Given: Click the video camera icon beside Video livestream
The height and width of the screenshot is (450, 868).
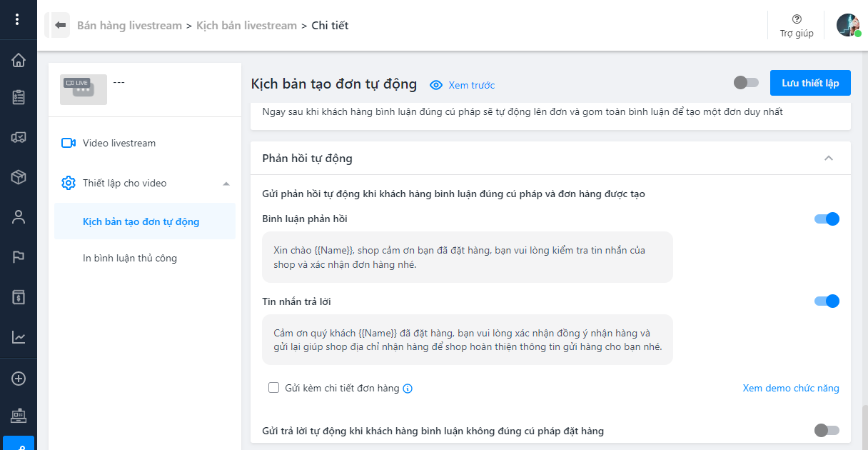Looking at the screenshot, I should point(69,143).
